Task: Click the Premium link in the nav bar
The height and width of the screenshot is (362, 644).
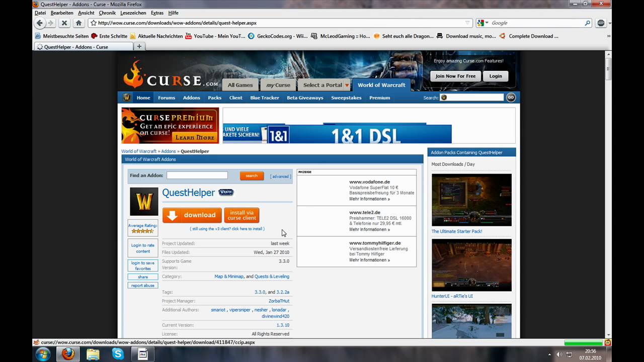Action: [x=380, y=98]
